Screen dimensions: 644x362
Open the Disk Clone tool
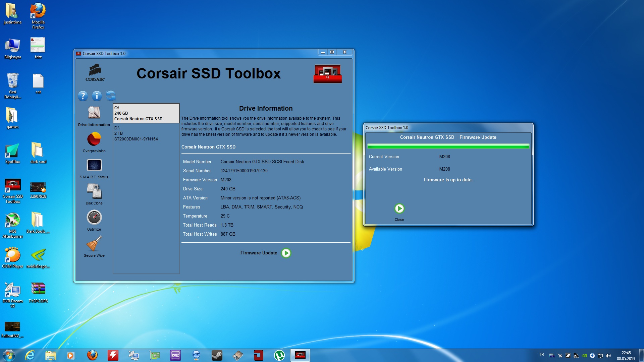(x=94, y=194)
